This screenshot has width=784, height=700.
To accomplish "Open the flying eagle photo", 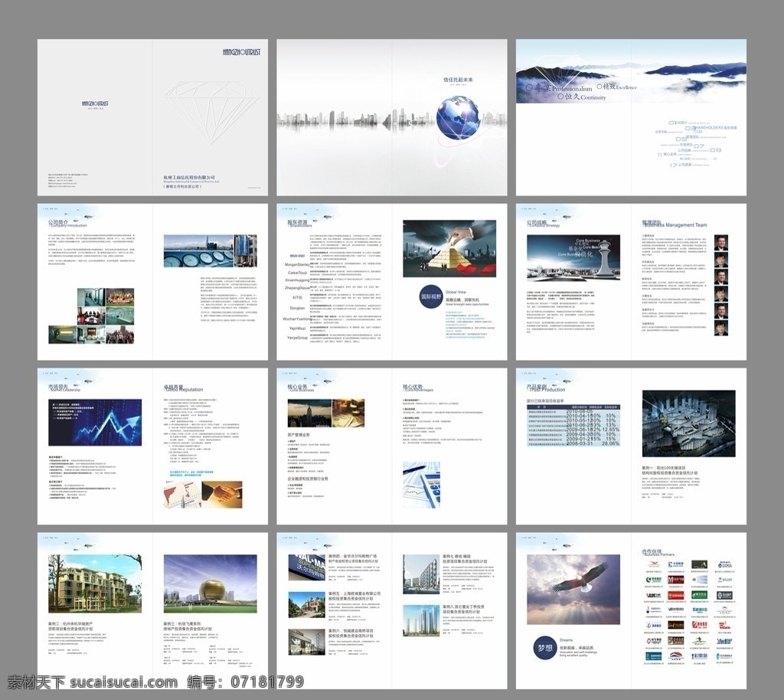I will pyautogui.click(x=573, y=590).
